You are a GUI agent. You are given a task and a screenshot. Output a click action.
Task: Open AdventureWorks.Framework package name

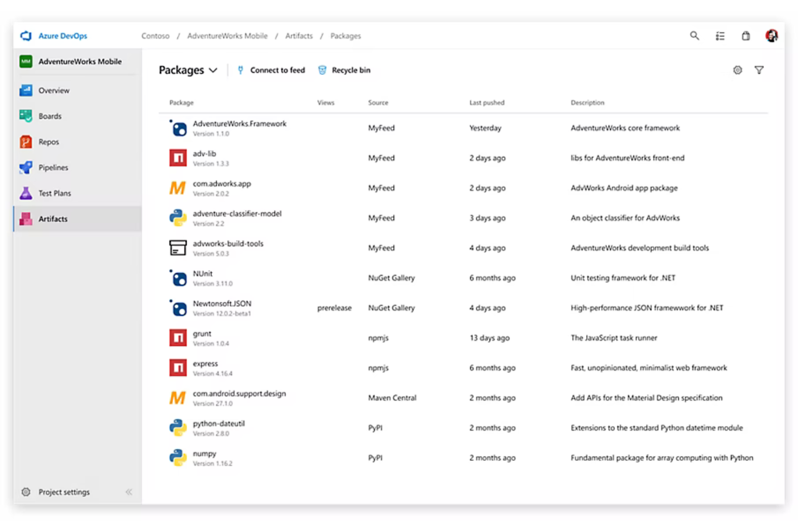(x=239, y=123)
